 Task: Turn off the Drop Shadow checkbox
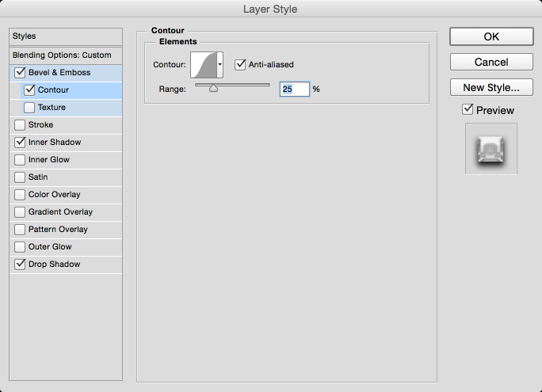[x=20, y=265]
